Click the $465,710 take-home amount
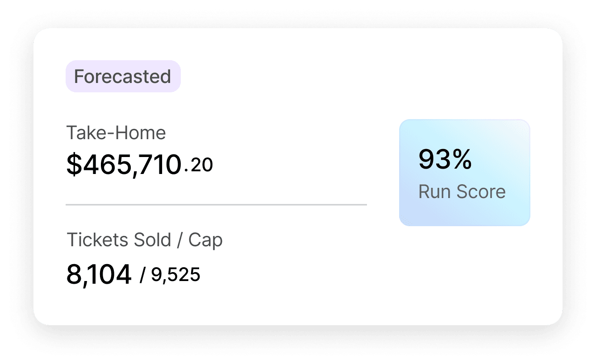Screen dimensions: 596x364 (124, 165)
